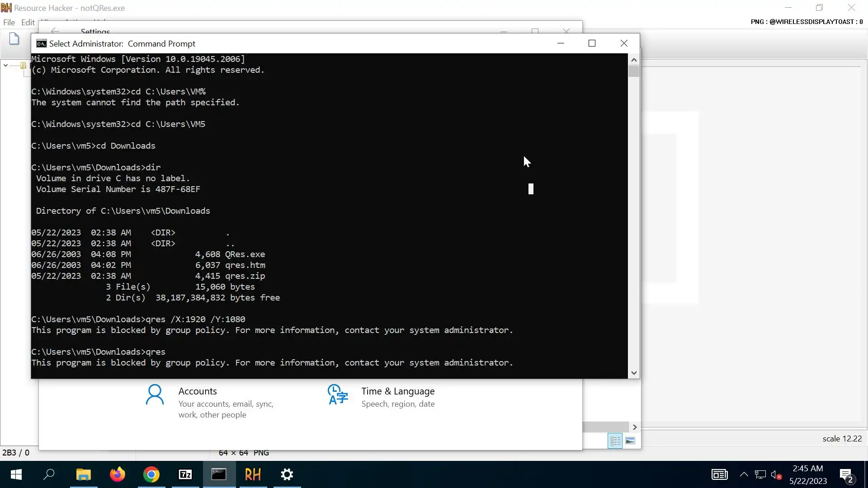868x488 pixels.
Task: Open Google Chrome from the taskbar
Action: pos(151,474)
